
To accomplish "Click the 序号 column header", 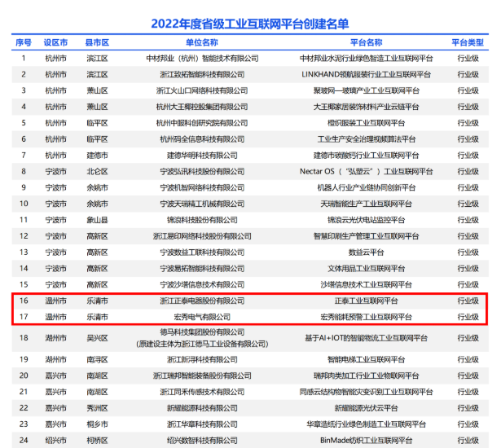I will [24, 42].
